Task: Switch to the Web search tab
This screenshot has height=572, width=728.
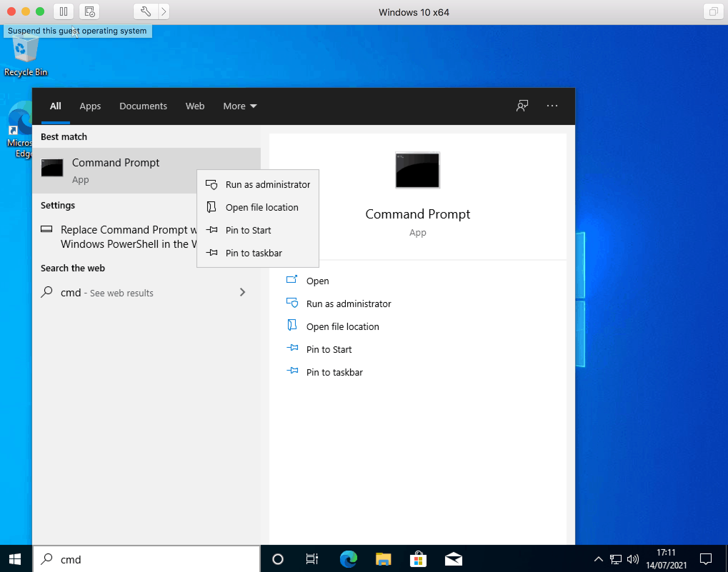Action: (195, 106)
